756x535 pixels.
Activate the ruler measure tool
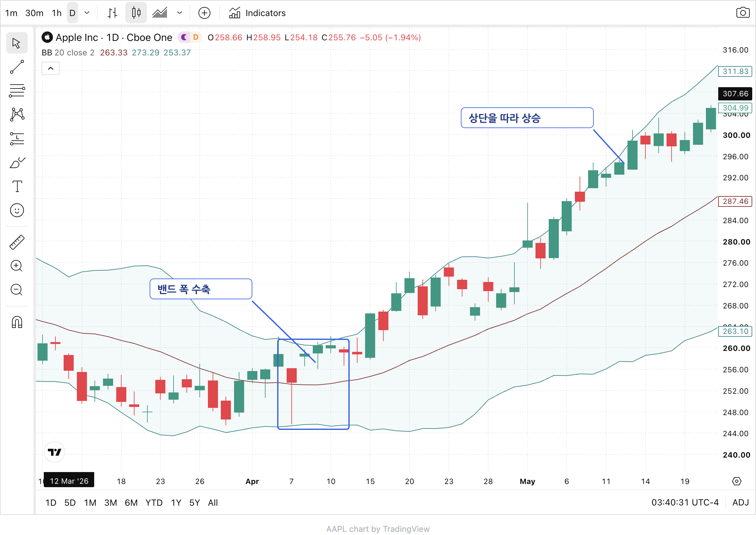17,242
